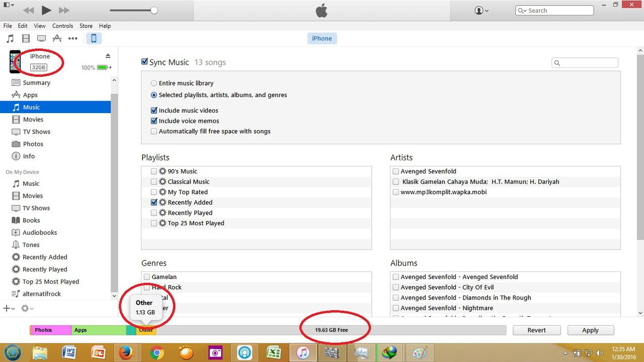Select Entire music library option

pyautogui.click(x=154, y=83)
